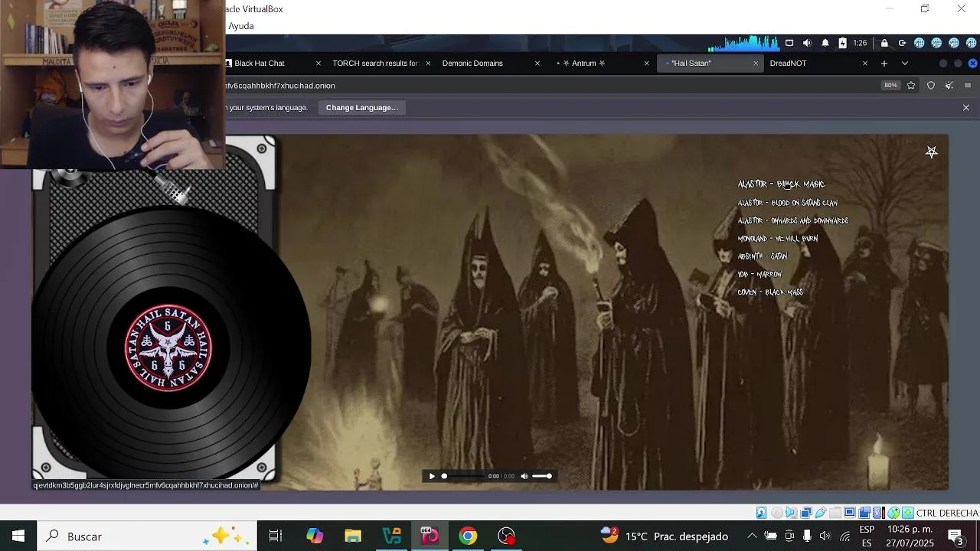980x551 pixels.
Task: Click the pentagram icon at page top-right
Action: click(931, 152)
